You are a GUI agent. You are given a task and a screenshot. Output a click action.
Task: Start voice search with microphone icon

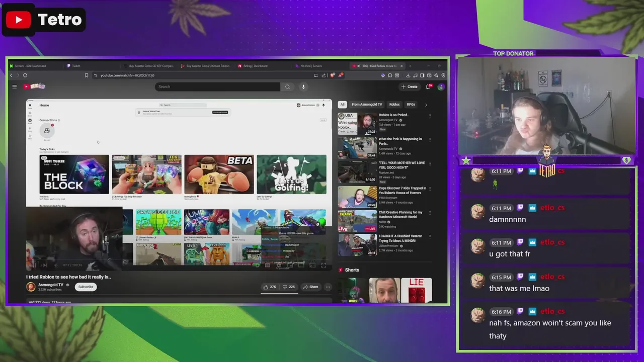[x=303, y=86]
